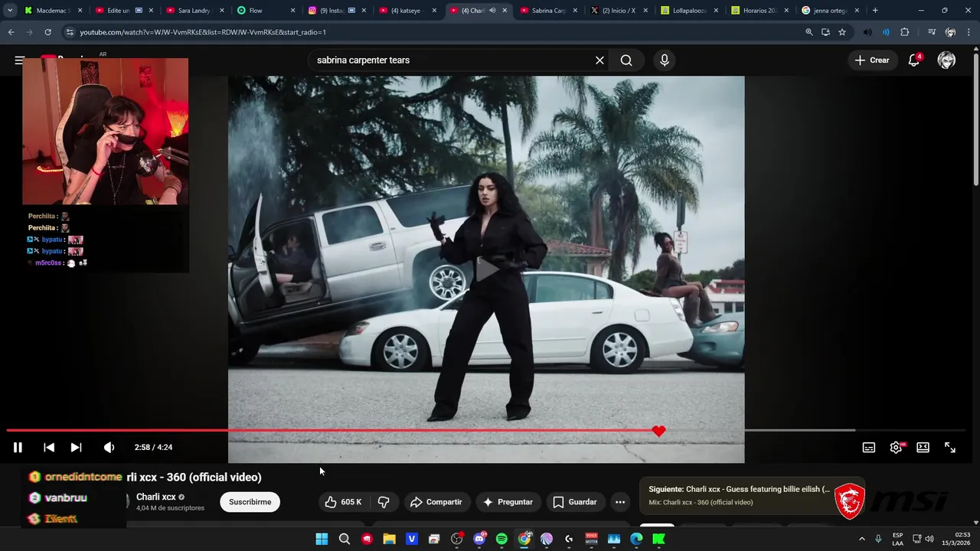Clear the search box with X

pyautogui.click(x=599, y=60)
